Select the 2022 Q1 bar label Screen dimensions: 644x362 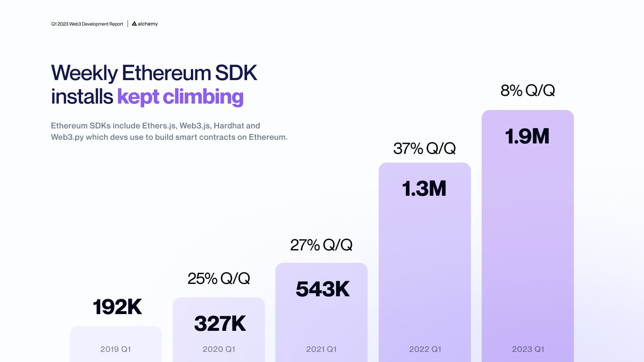pyautogui.click(x=425, y=349)
